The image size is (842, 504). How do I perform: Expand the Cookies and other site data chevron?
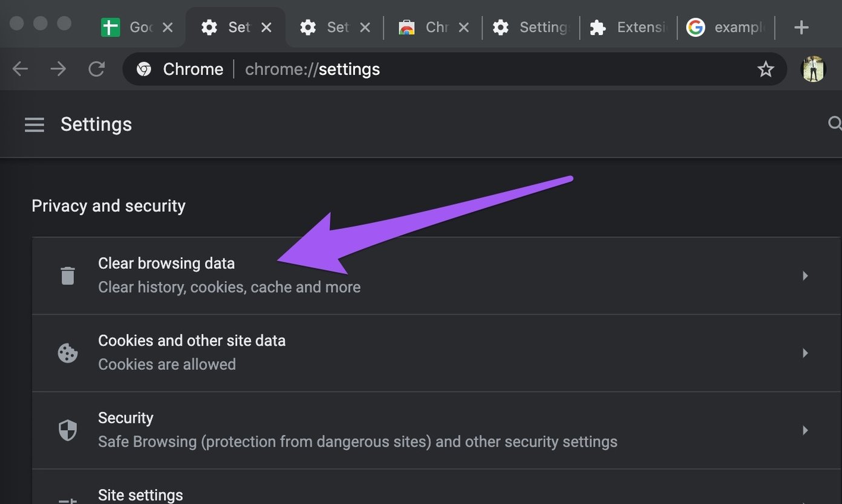(x=805, y=353)
